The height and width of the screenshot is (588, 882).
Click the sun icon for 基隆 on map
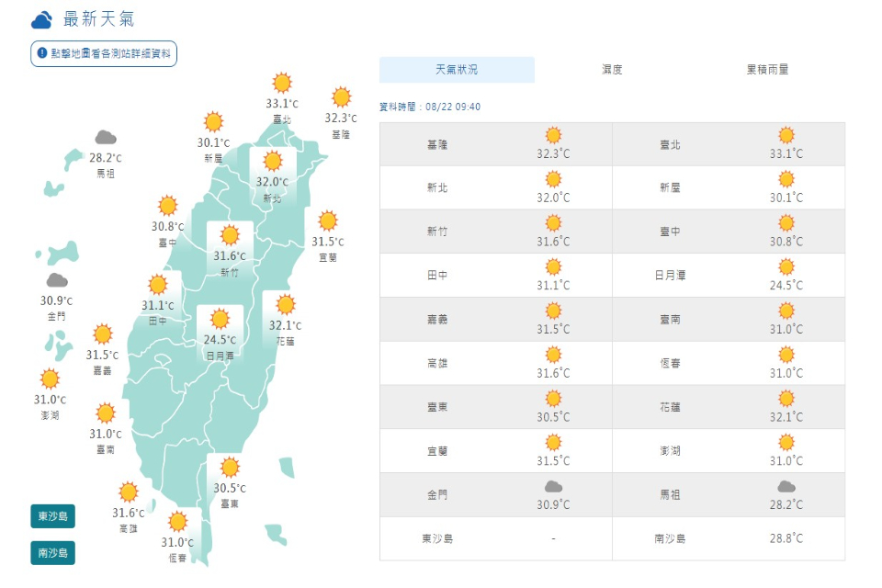(341, 97)
